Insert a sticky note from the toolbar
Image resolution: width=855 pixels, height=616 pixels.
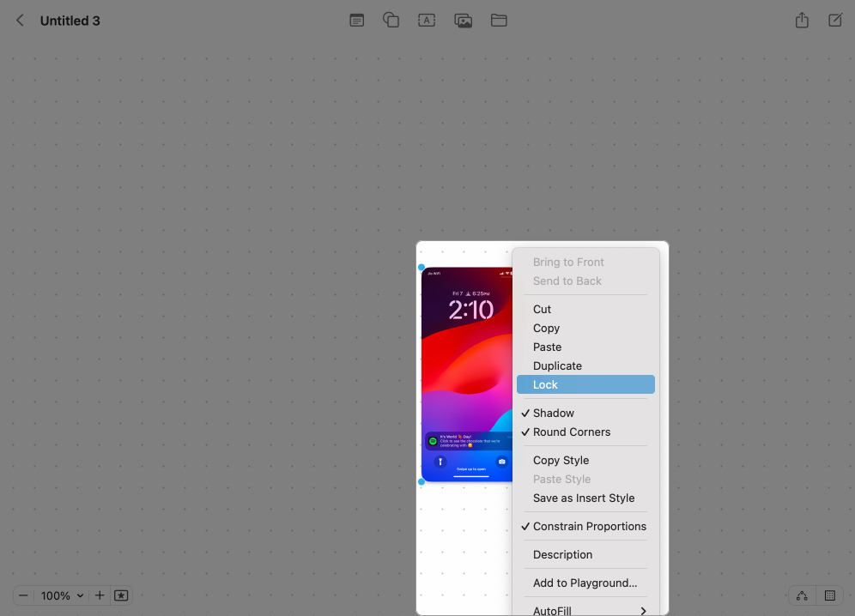[357, 21]
